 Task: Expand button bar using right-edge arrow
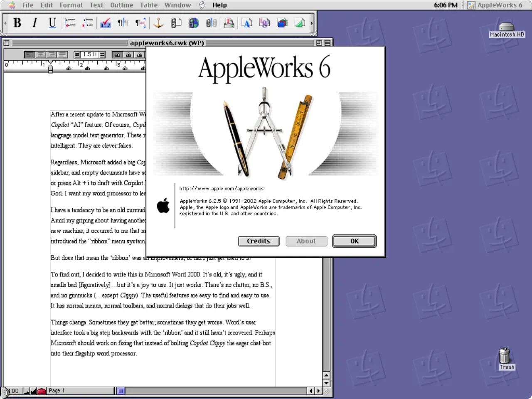[x=312, y=23]
